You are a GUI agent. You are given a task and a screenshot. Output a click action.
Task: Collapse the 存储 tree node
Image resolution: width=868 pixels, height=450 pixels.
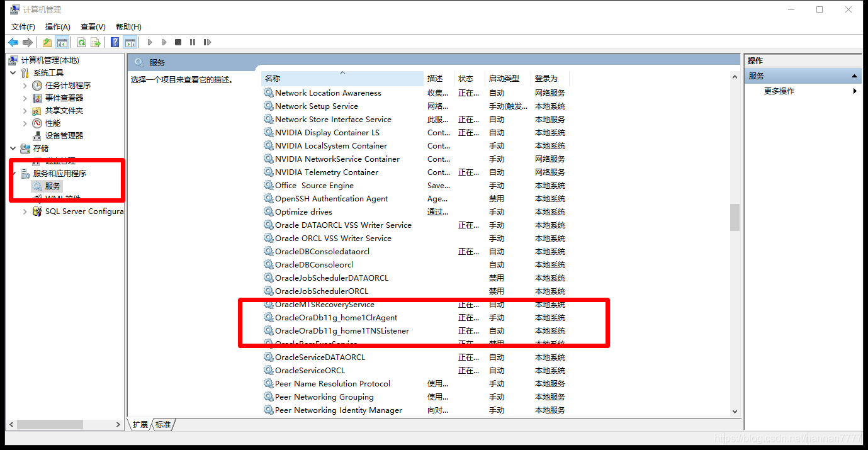tap(13, 148)
